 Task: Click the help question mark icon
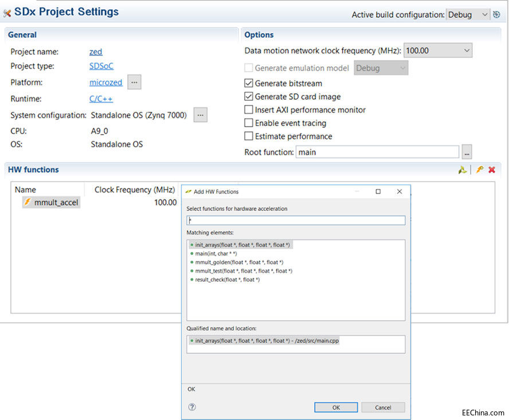pos(192,407)
